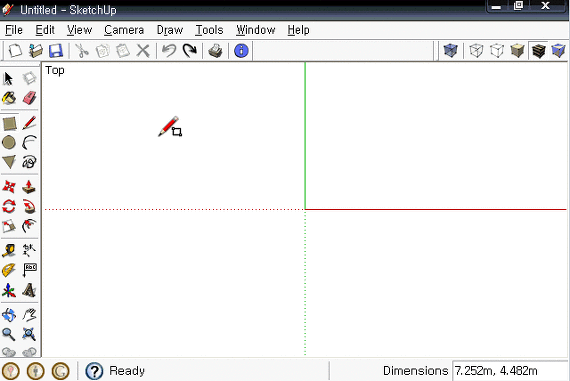Choose the Offset tool

coord(29,226)
